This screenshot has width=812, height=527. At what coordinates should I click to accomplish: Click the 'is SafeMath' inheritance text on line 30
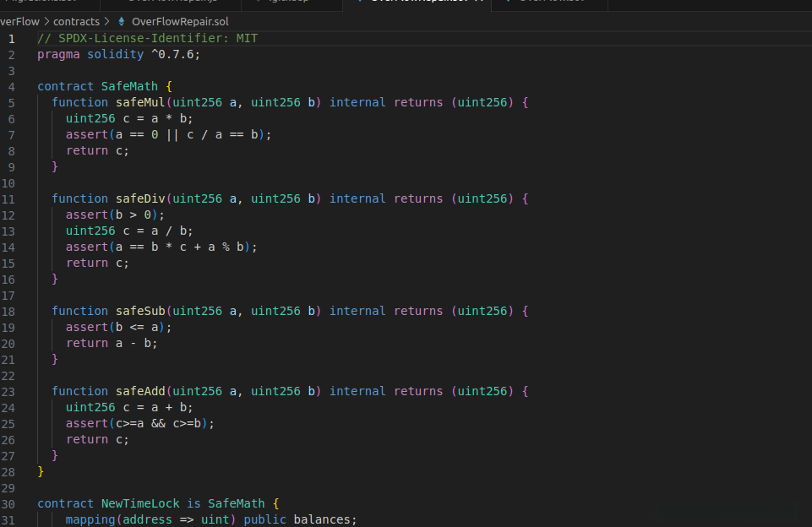(x=226, y=503)
